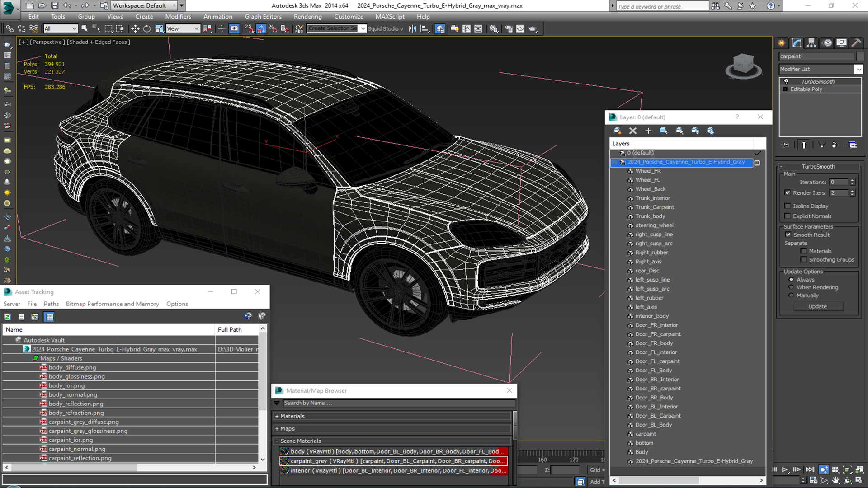
Task: Click the Name column header
Action: point(108,329)
